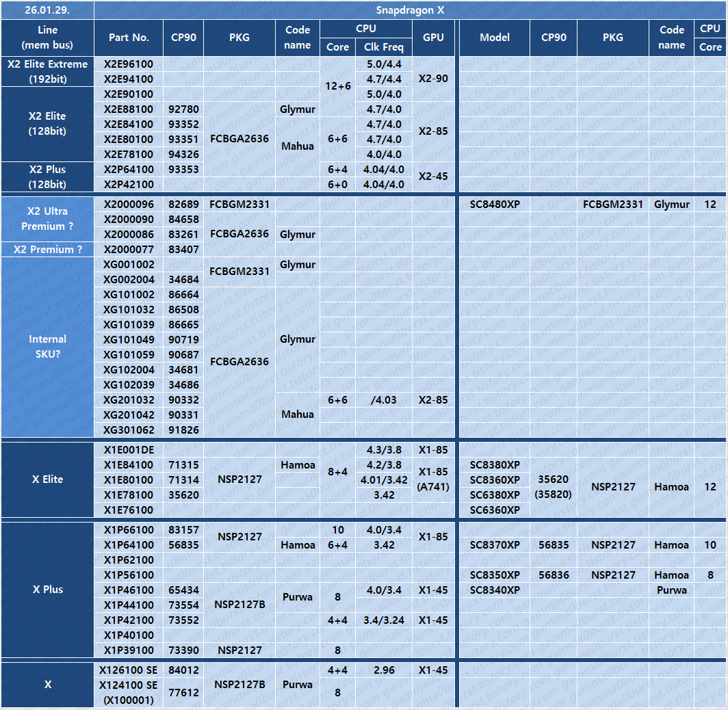Screen dimensions: 728x710
Task: Click part number XG101059
Action: [x=129, y=355]
